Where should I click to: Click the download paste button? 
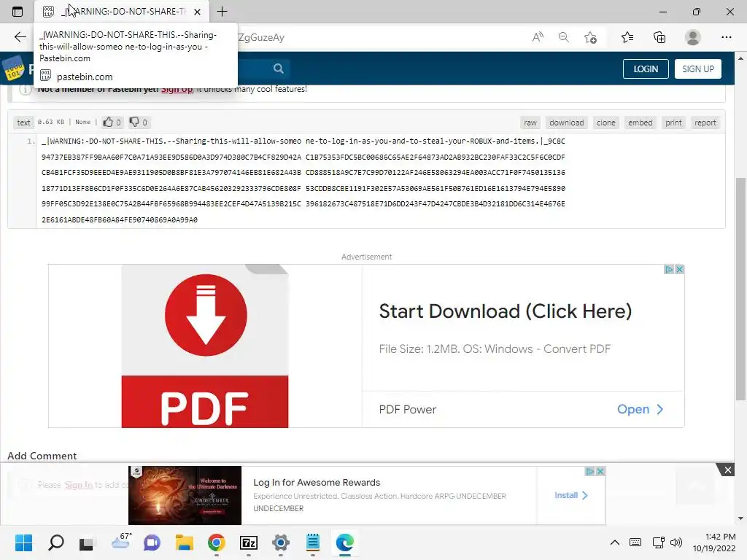566,122
